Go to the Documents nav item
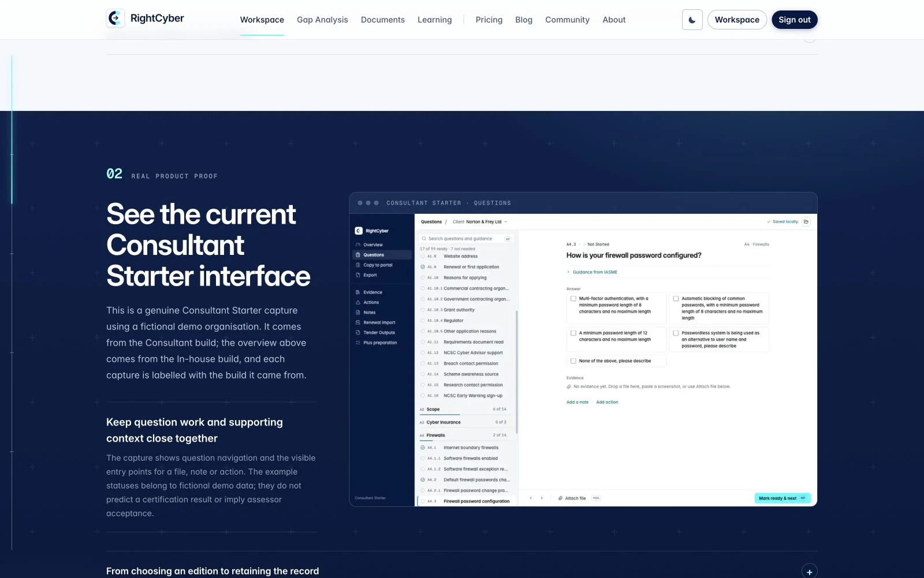924x578 pixels. (383, 20)
